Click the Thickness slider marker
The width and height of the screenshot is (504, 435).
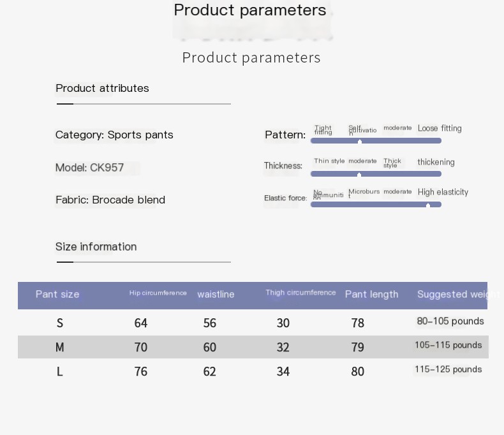pyautogui.click(x=359, y=175)
